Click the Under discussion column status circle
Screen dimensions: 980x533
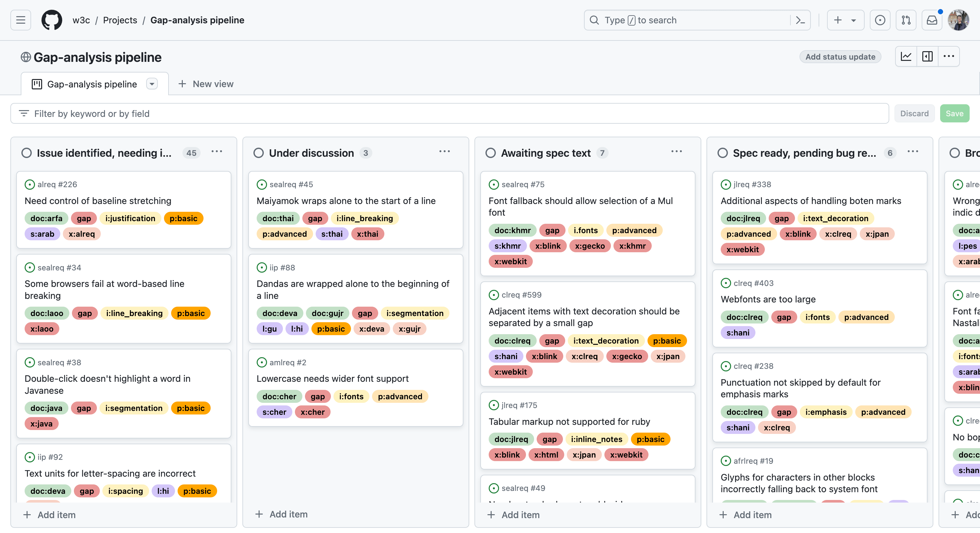(259, 153)
